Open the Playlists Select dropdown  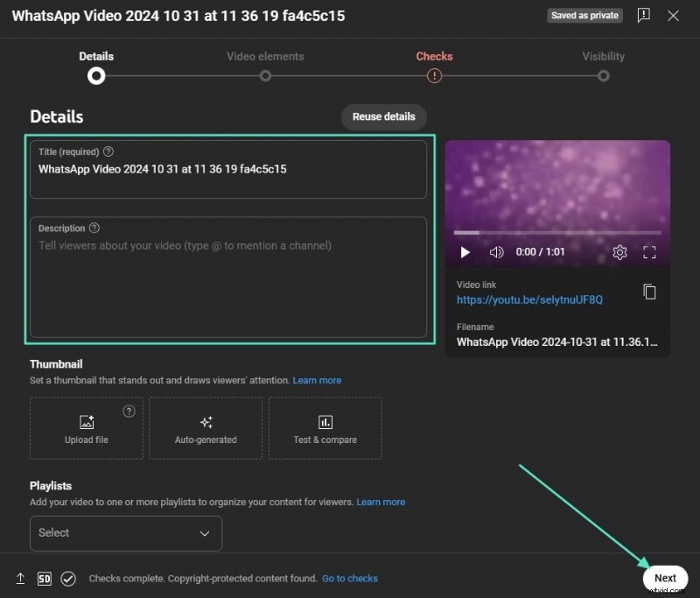[125, 533]
